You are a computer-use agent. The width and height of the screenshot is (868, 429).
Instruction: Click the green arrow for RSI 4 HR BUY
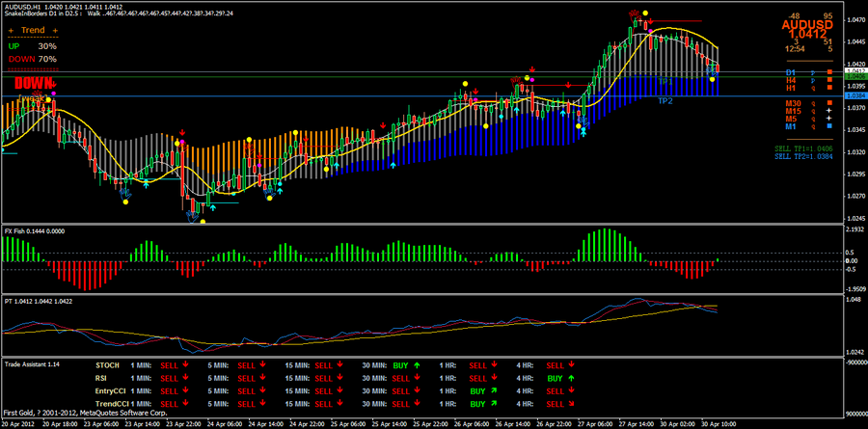(x=573, y=378)
